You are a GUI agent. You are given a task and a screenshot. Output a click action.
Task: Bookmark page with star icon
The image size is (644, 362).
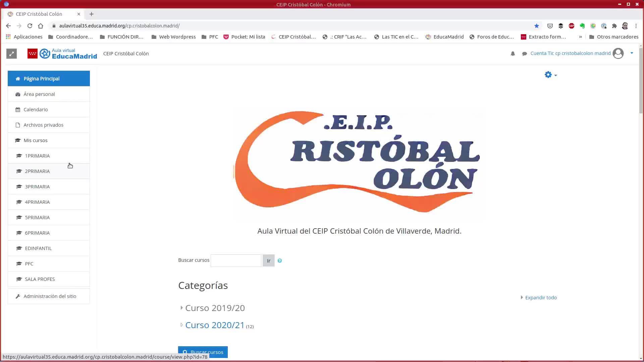tap(537, 26)
